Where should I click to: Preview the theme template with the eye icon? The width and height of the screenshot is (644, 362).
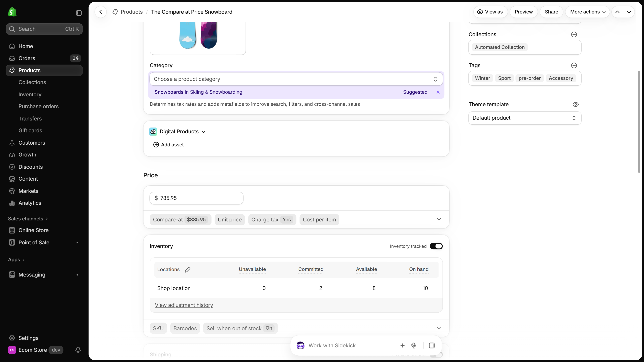576,104
